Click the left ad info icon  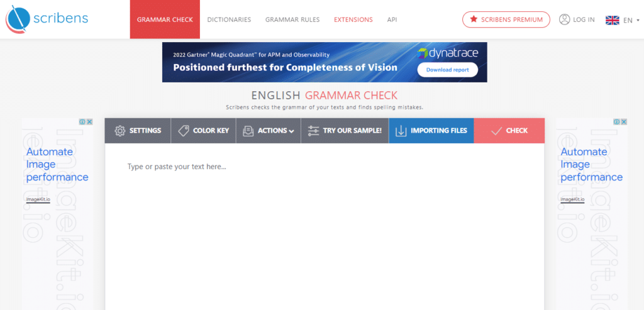click(82, 122)
